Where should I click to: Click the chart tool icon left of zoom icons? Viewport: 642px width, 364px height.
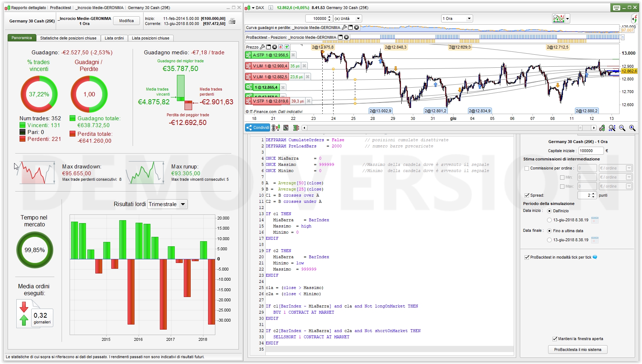[x=602, y=128]
